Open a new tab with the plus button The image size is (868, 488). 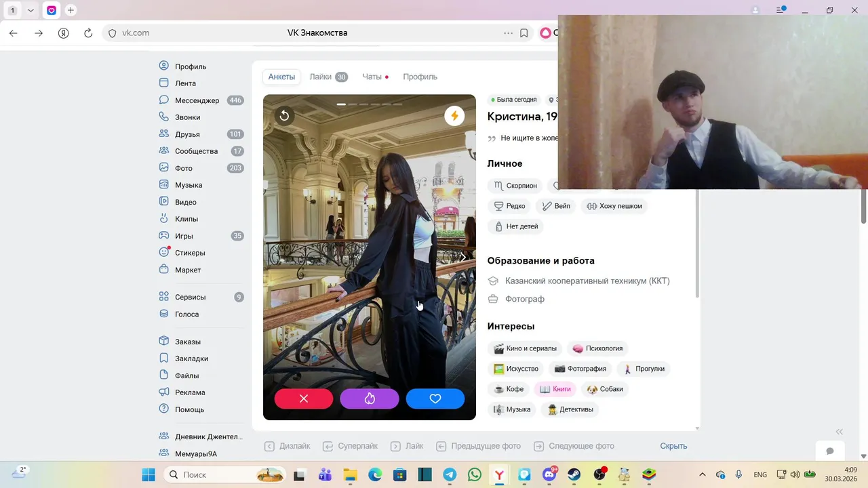click(71, 10)
